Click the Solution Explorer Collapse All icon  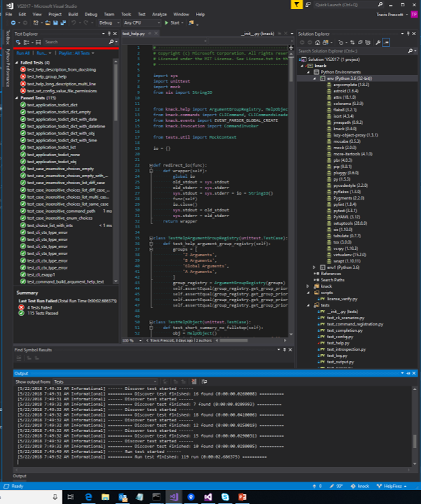(x=360, y=43)
